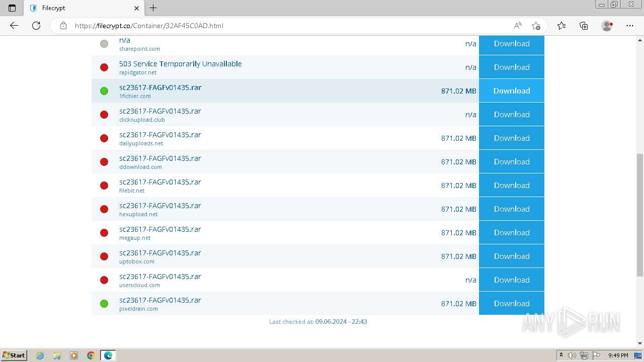Select the 1fichier.com file name
Viewport: 644px width, 362px height.
[x=160, y=87]
